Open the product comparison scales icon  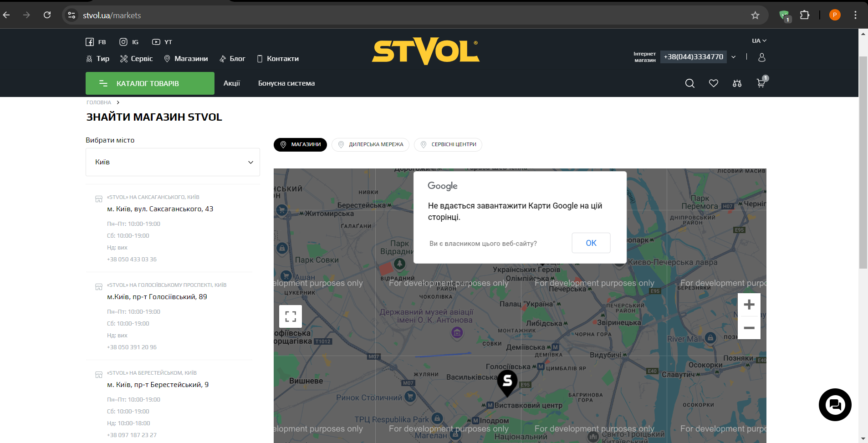point(737,83)
